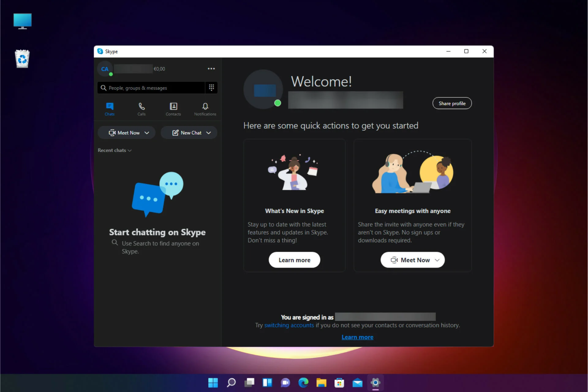The height and width of the screenshot is (392, 588).
Task: Maximize the Skype window
Action: point(466,51)
